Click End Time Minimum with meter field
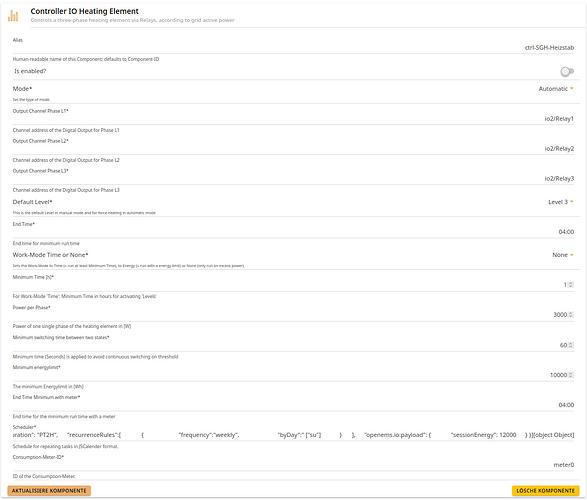Image resolution: width=587 pixels, height=500 pixels. coord(293,405)
